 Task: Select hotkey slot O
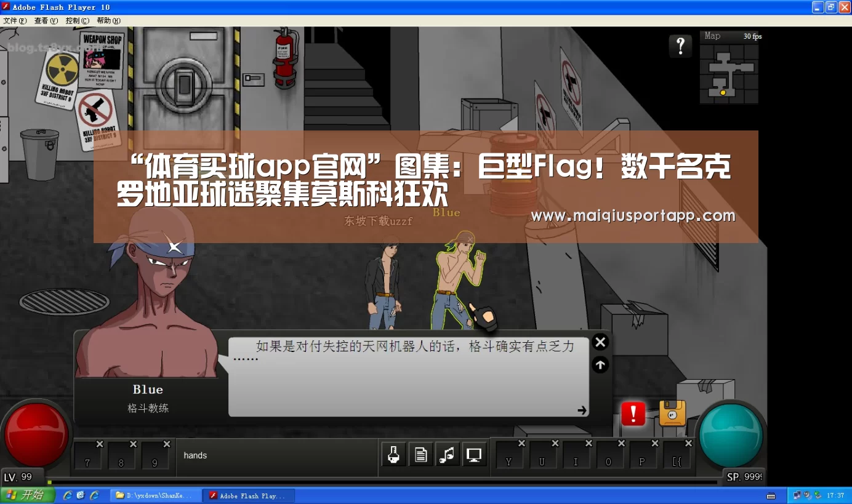click(609, 456)
